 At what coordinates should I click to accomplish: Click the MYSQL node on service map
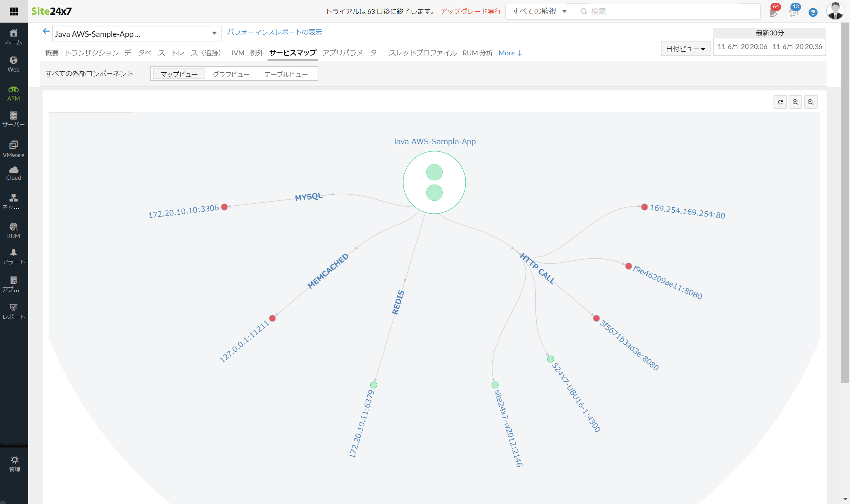click(224, 207)
